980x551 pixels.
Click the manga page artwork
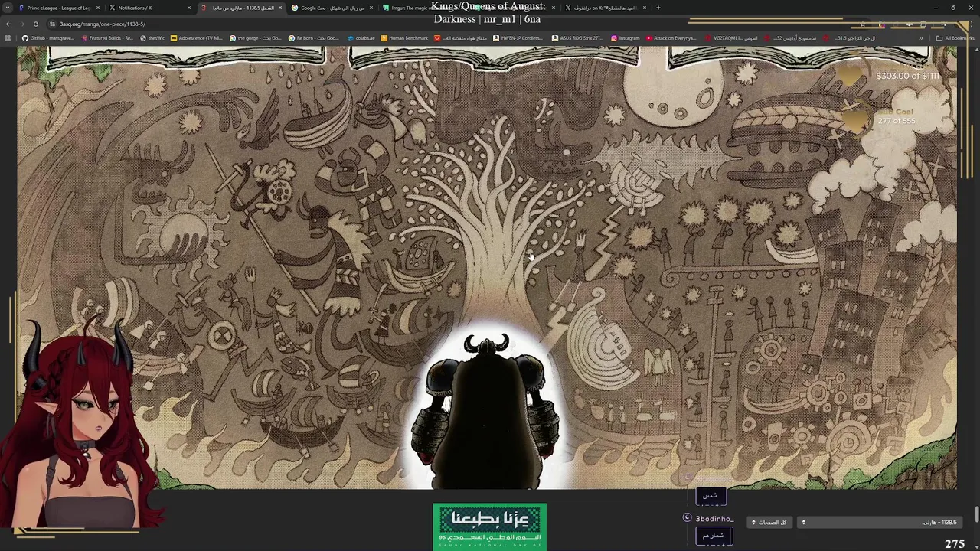click(x=487, y=268)
